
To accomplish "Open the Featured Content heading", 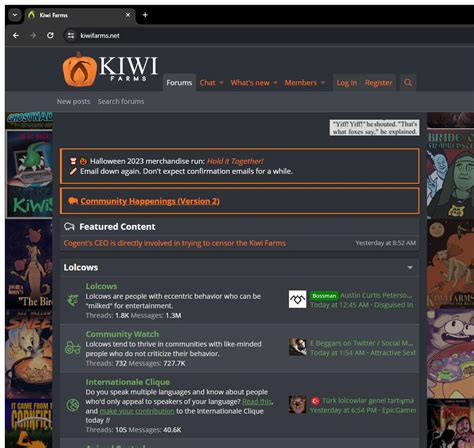I will [117, 227].
